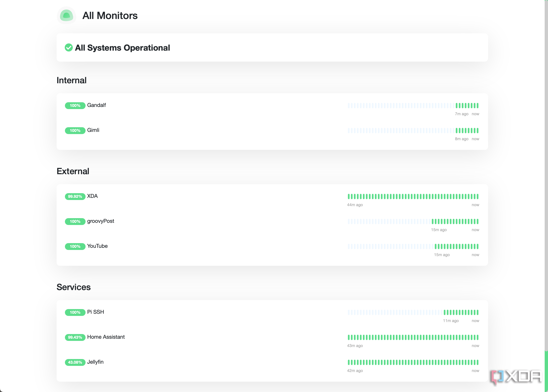Click the External group heading

point(73,171)
